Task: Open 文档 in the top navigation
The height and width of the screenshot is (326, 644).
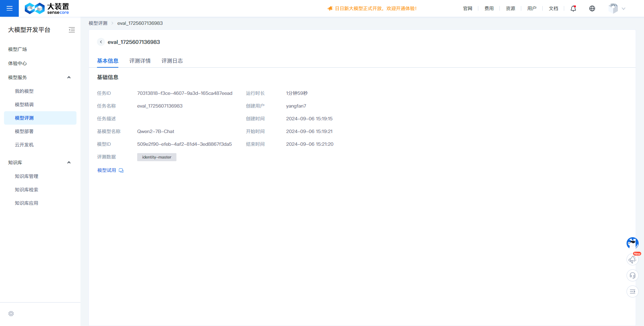Action: pos(553,8)
